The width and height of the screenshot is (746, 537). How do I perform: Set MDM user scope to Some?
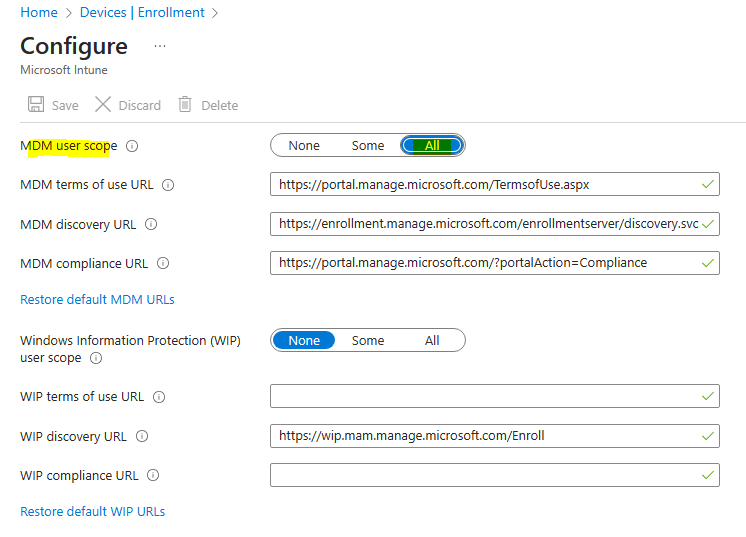pos(368,146)
